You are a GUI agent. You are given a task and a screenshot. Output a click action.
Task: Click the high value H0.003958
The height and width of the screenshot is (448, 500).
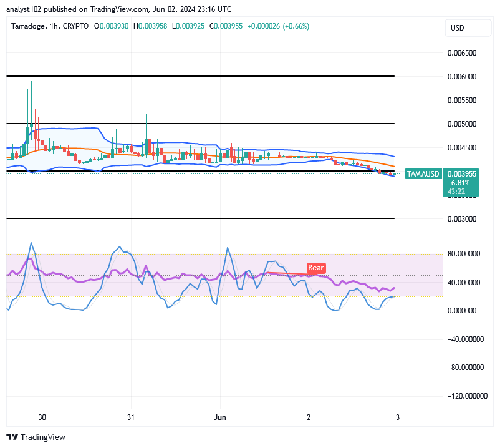[x=150, y=26]
